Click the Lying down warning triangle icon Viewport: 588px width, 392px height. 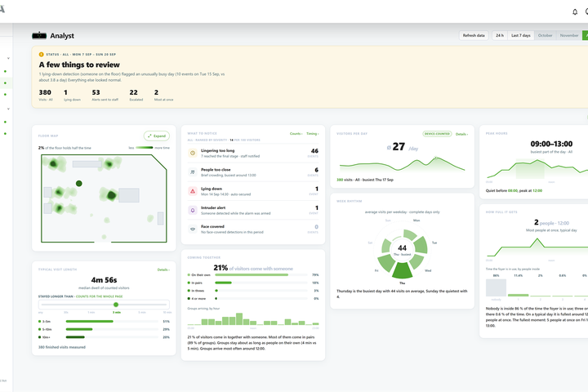[x=193, y=191]
